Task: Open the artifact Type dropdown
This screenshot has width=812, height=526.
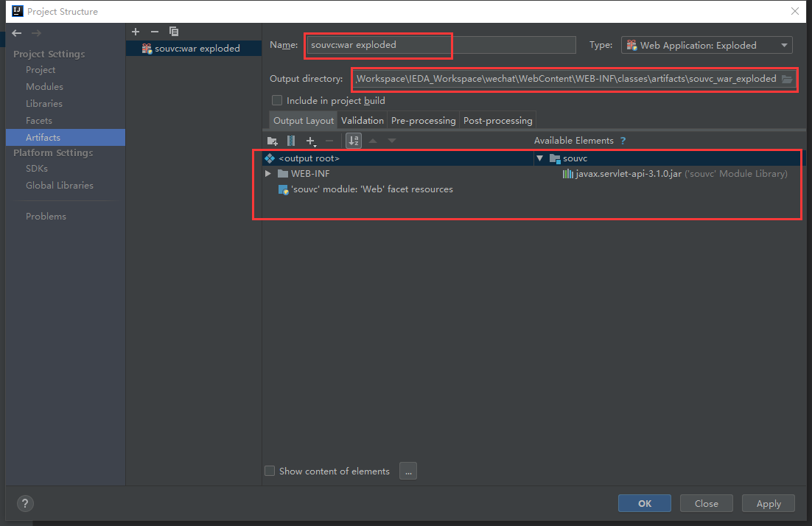Action: [707, 46]
